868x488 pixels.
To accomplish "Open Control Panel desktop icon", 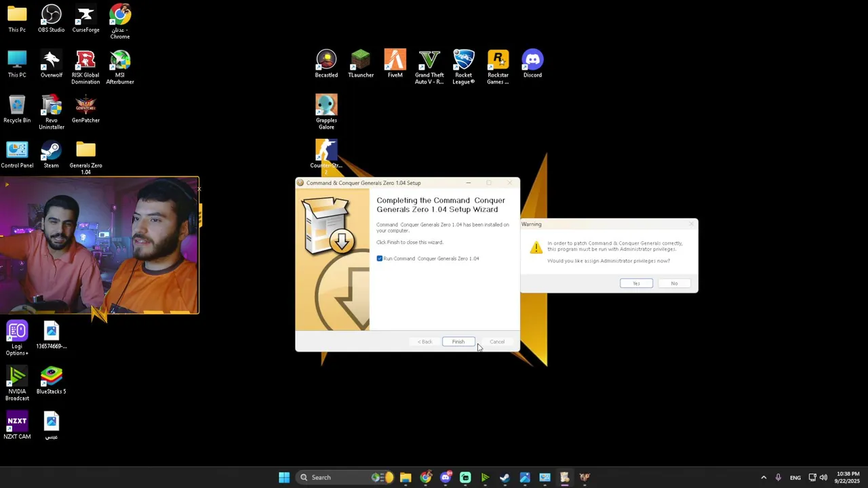I will point(17,155).
